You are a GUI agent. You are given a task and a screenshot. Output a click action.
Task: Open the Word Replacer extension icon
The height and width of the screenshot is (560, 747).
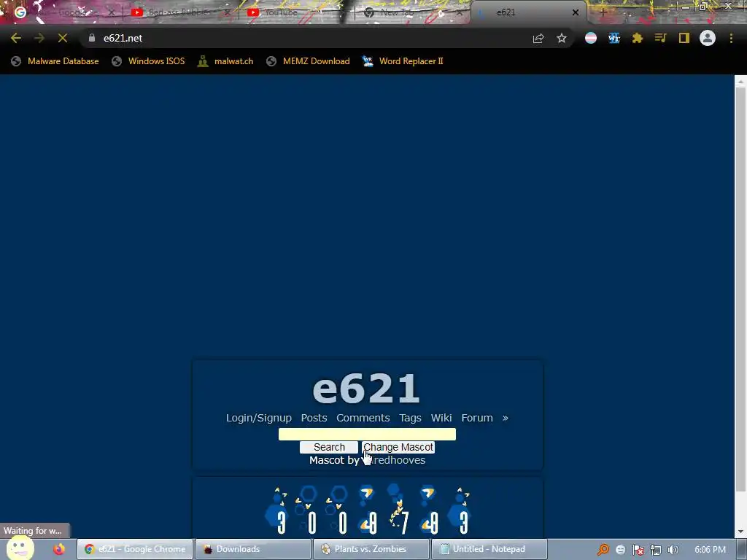(x=614, y=38)
